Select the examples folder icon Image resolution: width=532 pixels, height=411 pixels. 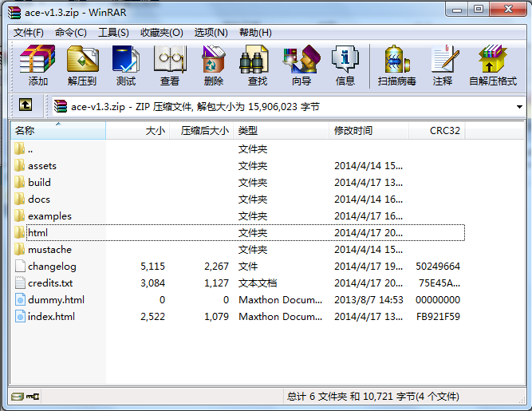pos(20,215)
